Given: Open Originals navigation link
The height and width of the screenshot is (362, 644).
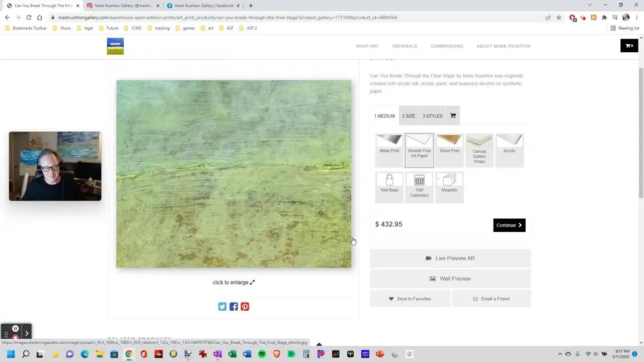Looking at the screenshot, I should pyautogui.click(x=405, y=46).
